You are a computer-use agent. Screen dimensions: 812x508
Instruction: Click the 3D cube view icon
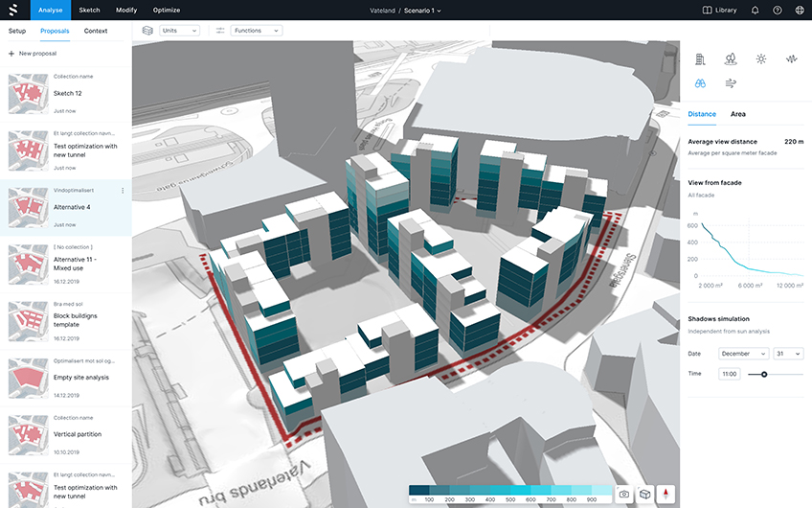[645, 494]
